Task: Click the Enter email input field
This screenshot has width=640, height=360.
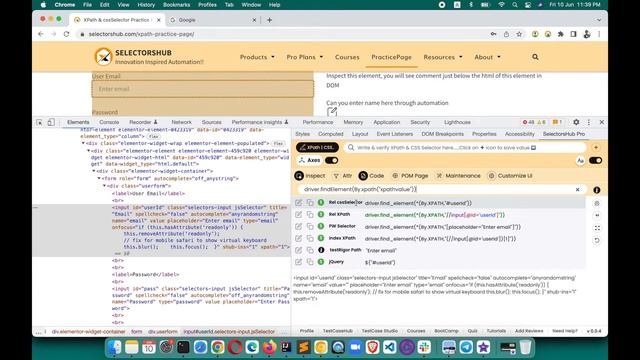Action: 203,89
